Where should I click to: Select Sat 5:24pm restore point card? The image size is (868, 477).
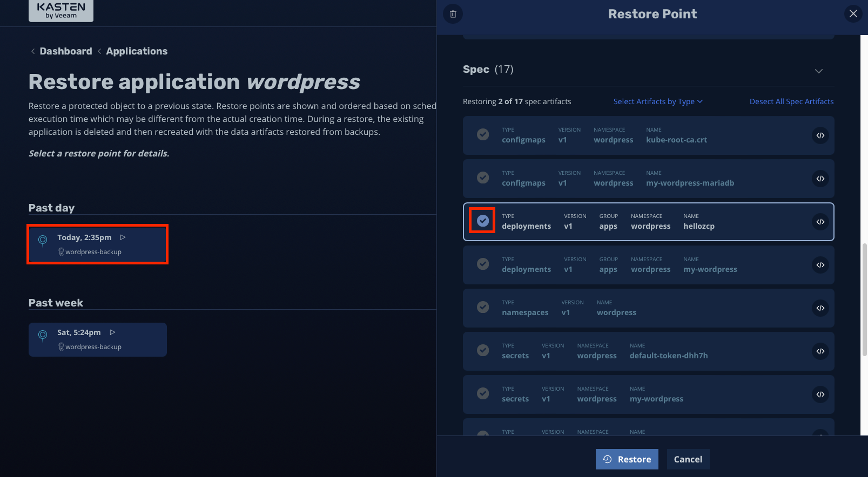(x=98, y=339)
